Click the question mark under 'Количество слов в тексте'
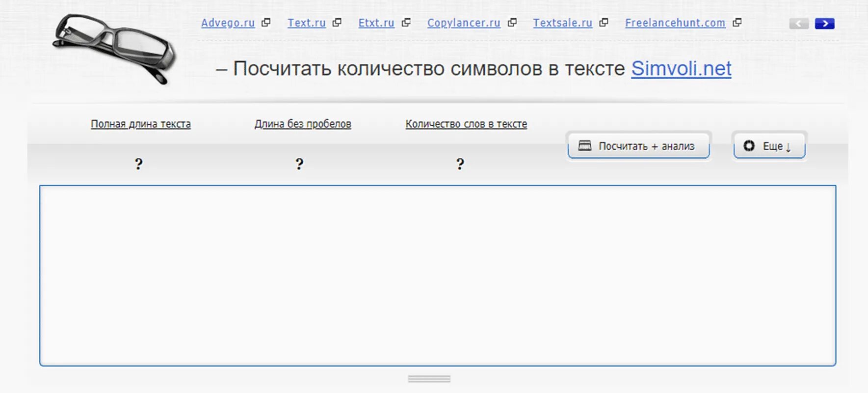Screen dimensions: 868x393 click(460, 164)
